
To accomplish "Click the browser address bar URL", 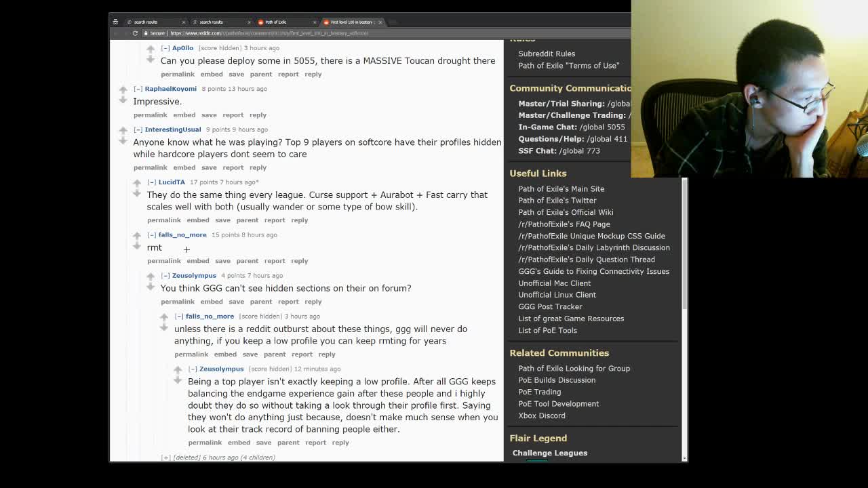I will coord(269,33).
